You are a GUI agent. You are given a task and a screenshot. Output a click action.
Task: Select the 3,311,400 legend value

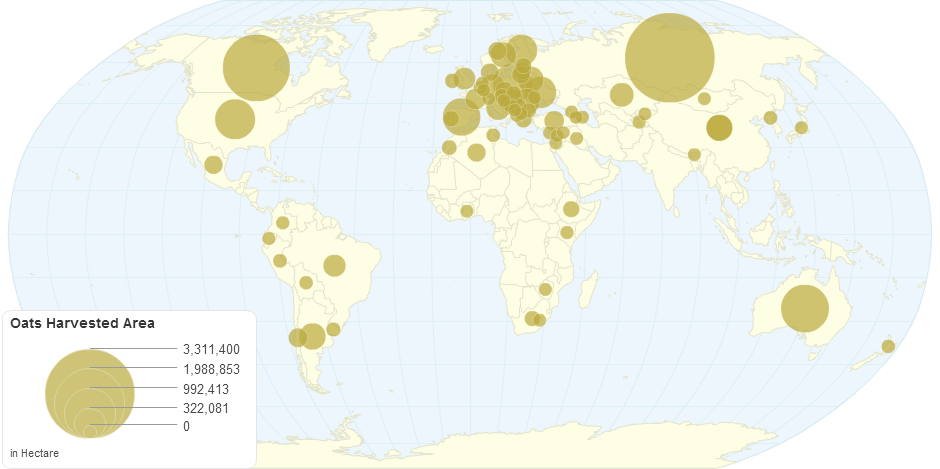click(211, 349)
